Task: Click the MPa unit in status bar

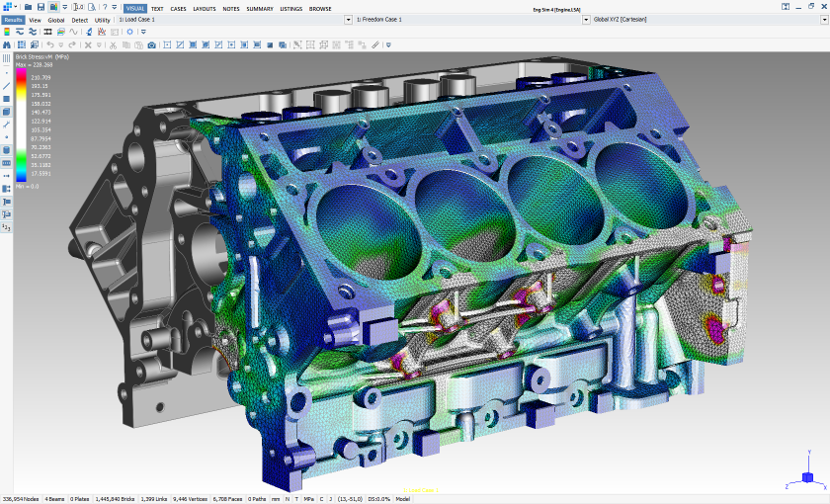Action: 309,499
